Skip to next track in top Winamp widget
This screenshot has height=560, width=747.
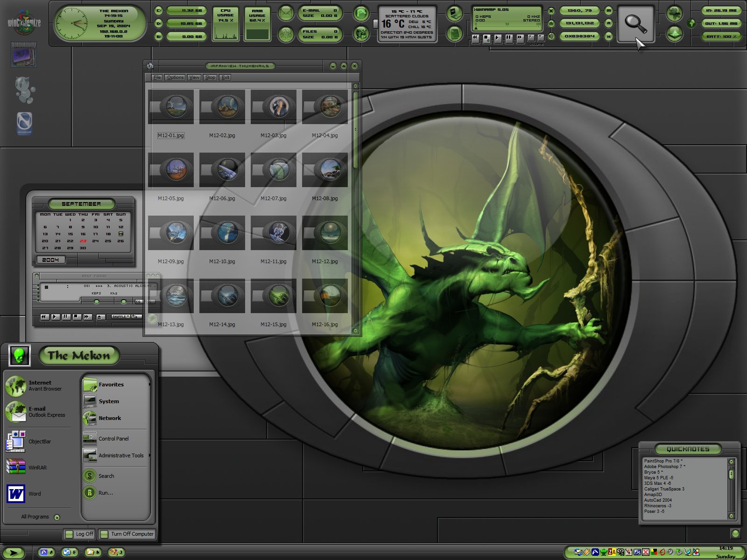(520, 38)
